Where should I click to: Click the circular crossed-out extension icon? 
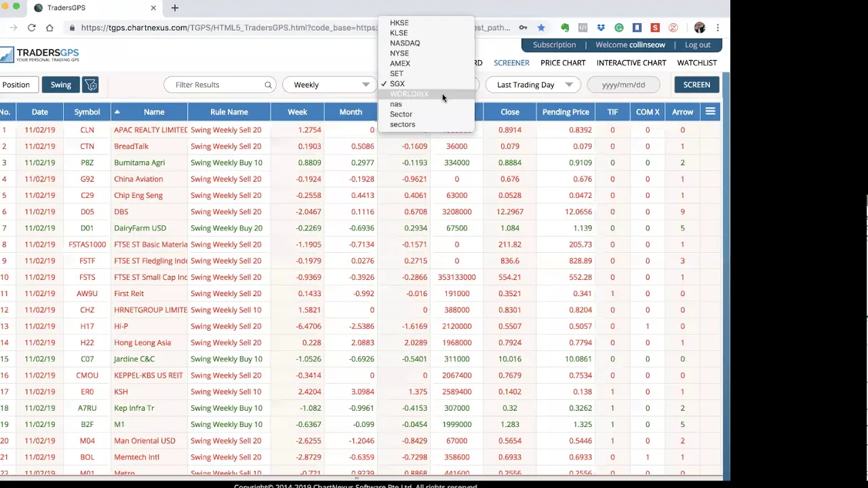673,28
